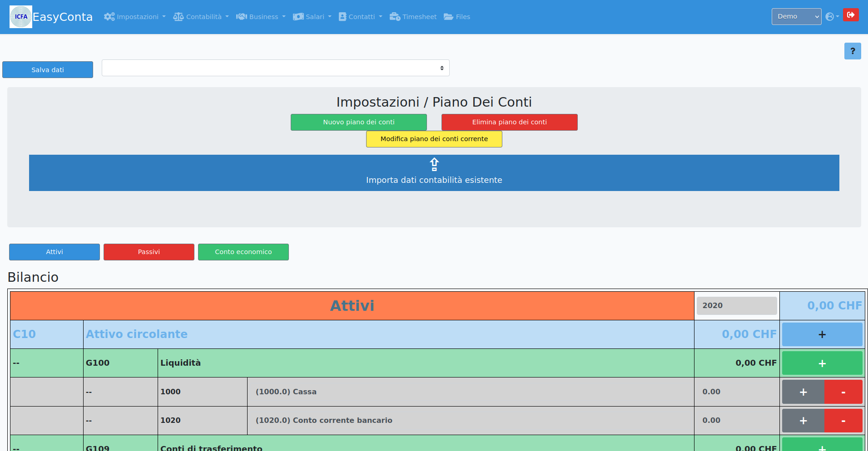The height and width of the screenshot is (451, 868).
Task: Click the G109 group code
Action: click(x=98, y=447)
